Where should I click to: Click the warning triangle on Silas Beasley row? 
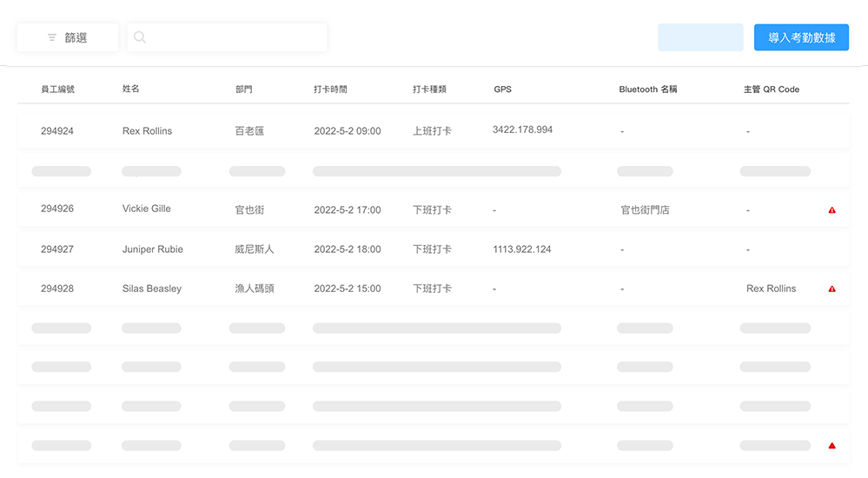[x=832, y=289]
